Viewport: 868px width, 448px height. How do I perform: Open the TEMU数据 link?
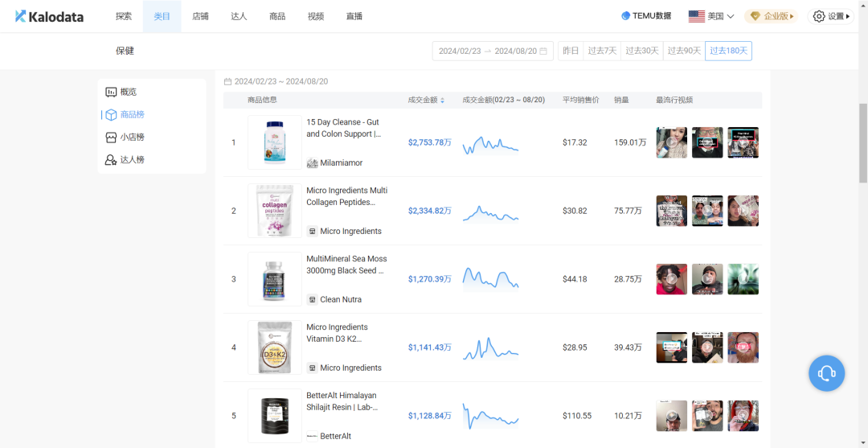click(x=646, y=16)
